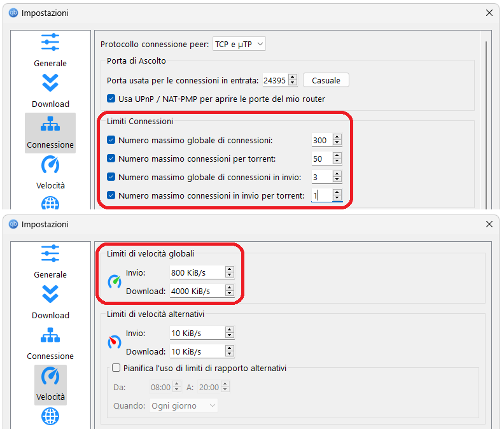Open Connessione section in lower window sidebar
Viewport: 504px width, 429px height.
tap(50, 344)
